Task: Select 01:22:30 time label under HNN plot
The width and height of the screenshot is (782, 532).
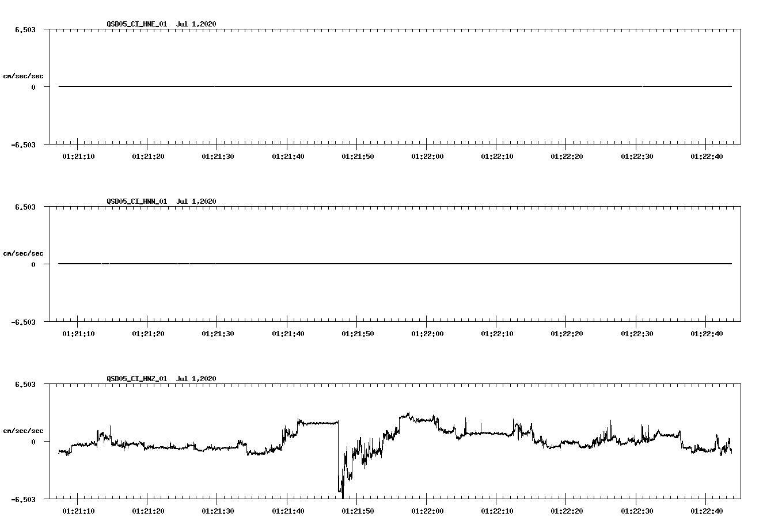Action: (x=637, y=334)
